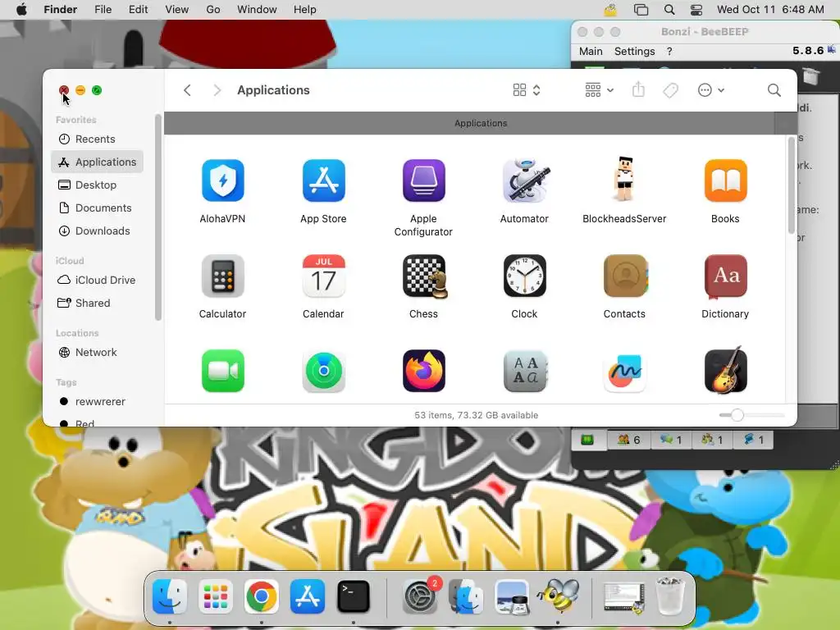Click the Edit Tags toolbar icon

(x=670, y=90)
